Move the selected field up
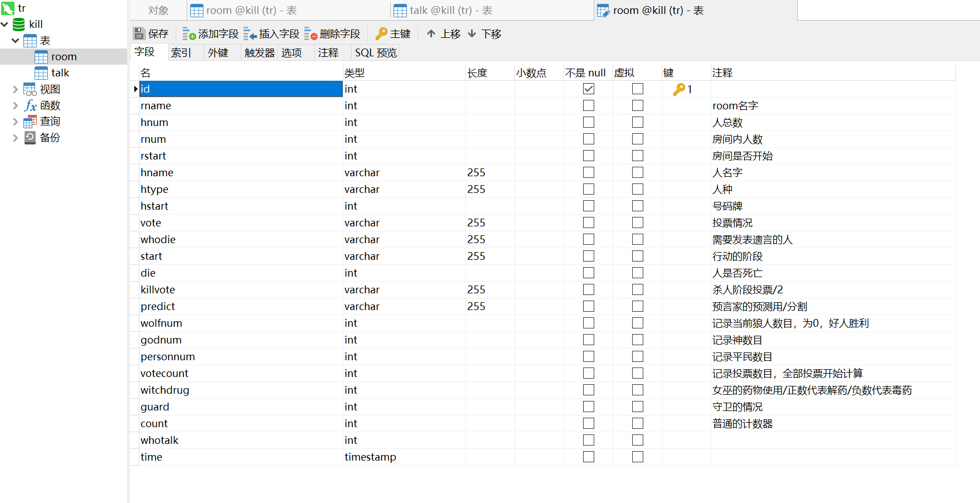This screenshot has width=980, height=503. [x=443, y=33]
